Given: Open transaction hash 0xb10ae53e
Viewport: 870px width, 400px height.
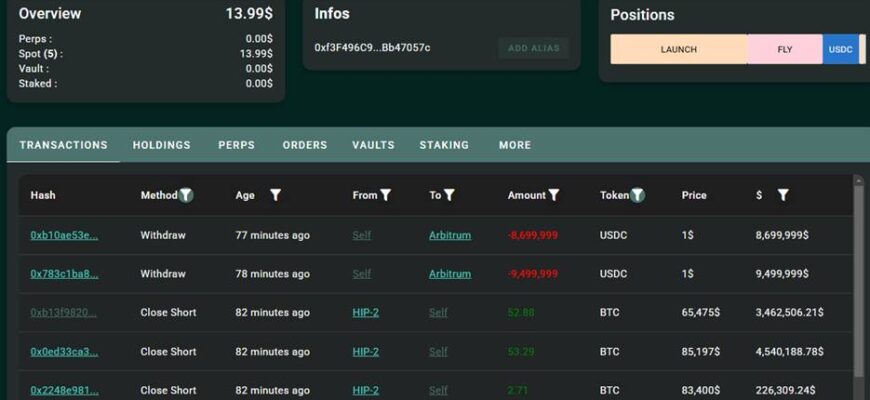Looking at the screenshot, I should coord(64,235).
